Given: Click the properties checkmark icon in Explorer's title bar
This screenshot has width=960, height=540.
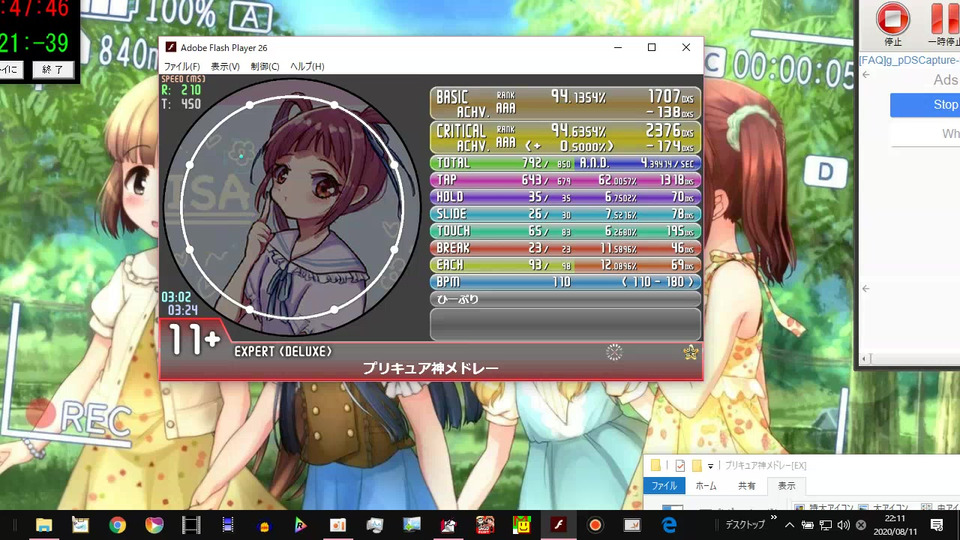Looking at the screenshot, I should pos(680,466).
